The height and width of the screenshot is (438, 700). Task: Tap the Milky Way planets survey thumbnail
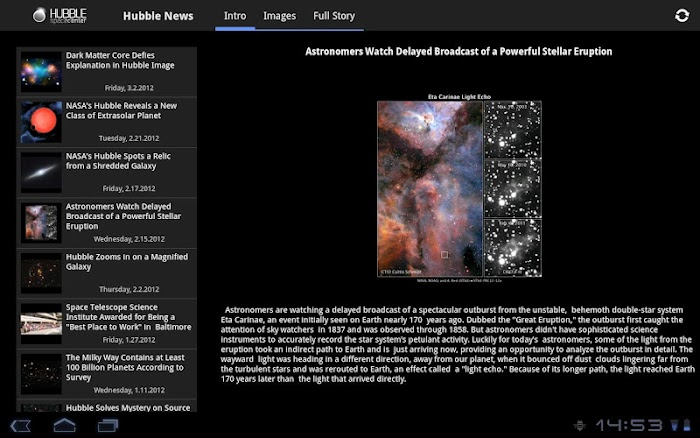[41, 374]
